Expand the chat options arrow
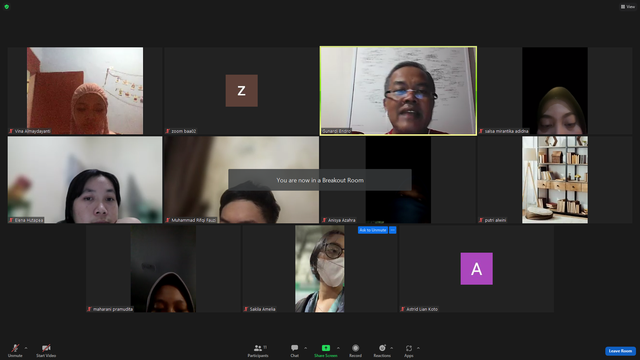 point(305,348)
